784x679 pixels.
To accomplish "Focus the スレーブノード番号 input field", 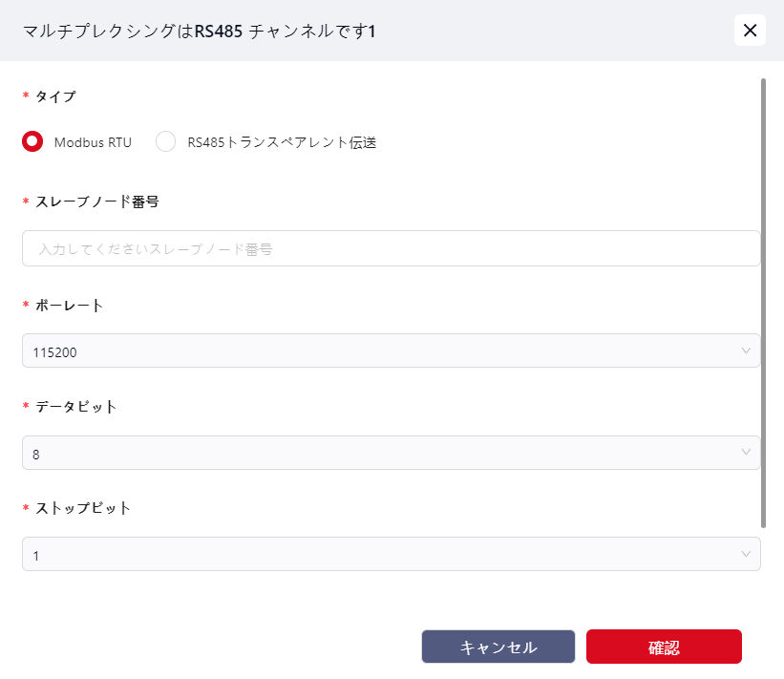I will point(391,248).
